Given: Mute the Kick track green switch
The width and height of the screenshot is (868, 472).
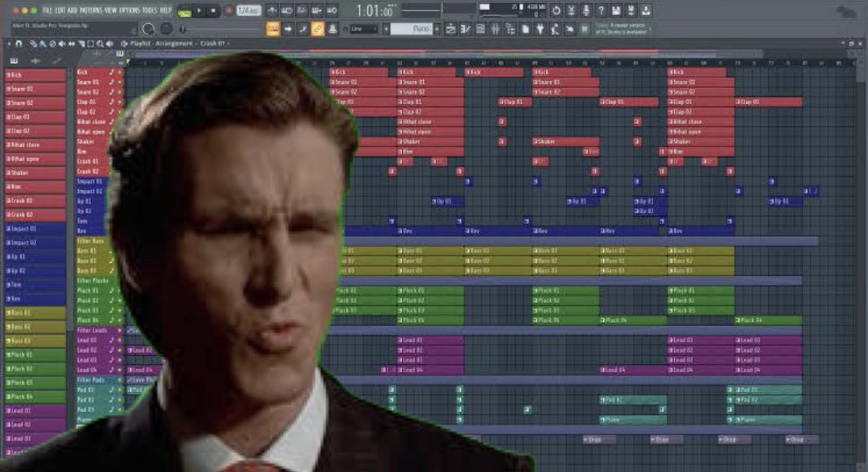Looking at the screenshot, I should tap(120, 72).
